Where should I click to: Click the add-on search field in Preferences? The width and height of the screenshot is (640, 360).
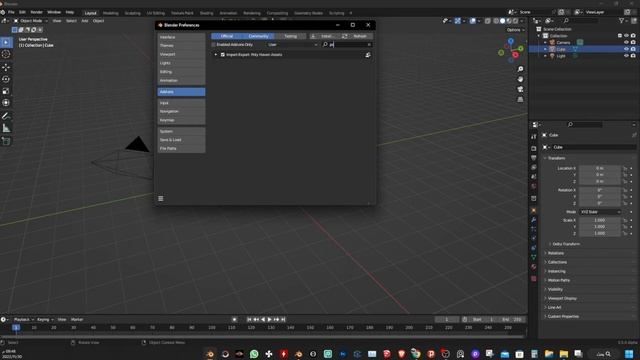[347, 44]
